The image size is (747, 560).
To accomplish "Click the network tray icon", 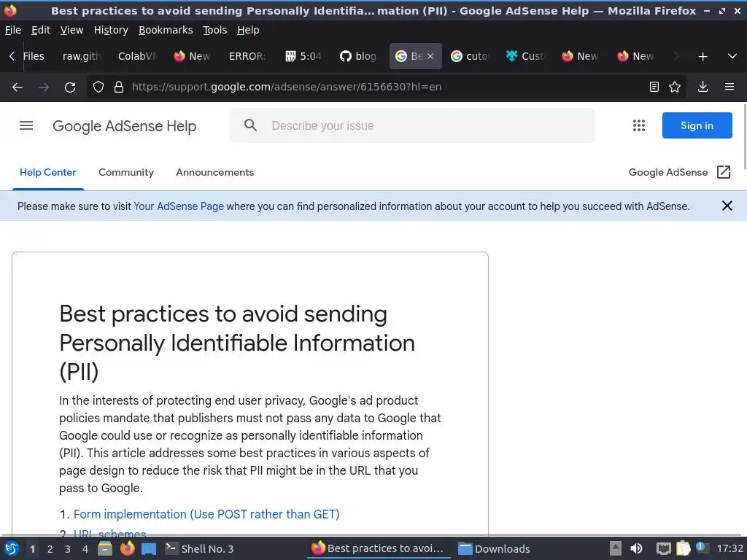I will 663,548.
